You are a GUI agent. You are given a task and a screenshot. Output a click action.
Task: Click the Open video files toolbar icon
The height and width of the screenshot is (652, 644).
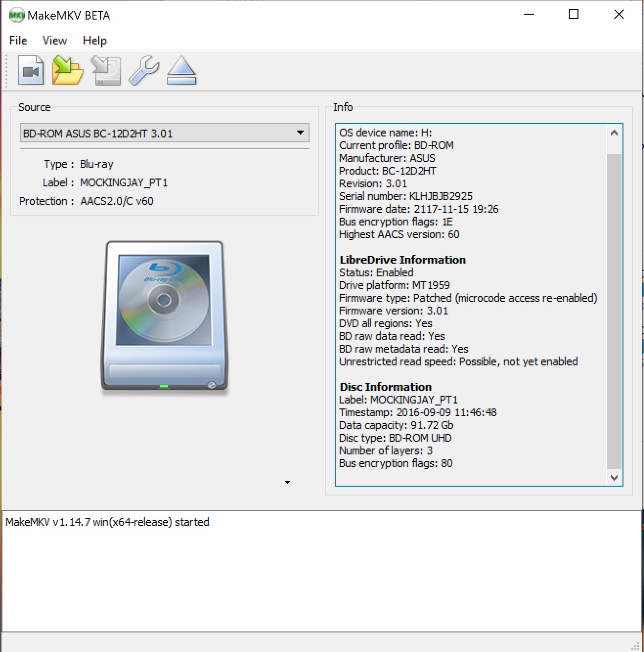coord(31,70)
